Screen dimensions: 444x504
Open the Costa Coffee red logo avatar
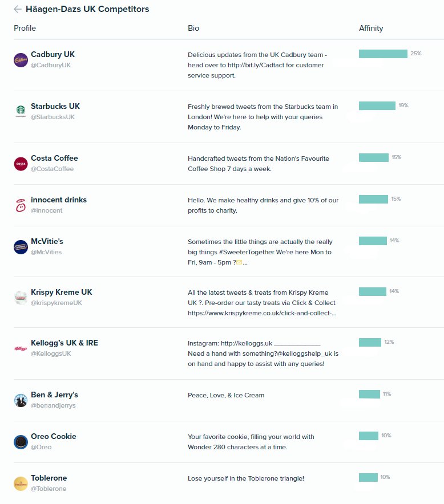21,164
